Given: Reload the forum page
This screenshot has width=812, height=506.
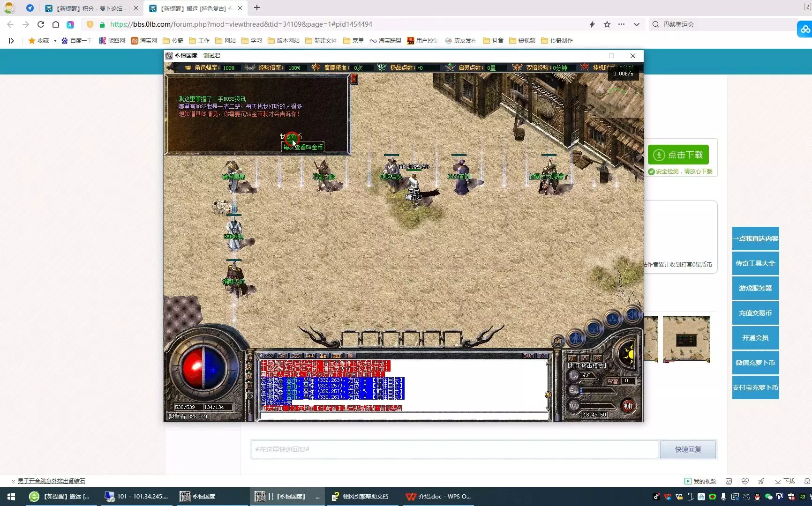Looking at the screenshot, I should pos(41,24).
